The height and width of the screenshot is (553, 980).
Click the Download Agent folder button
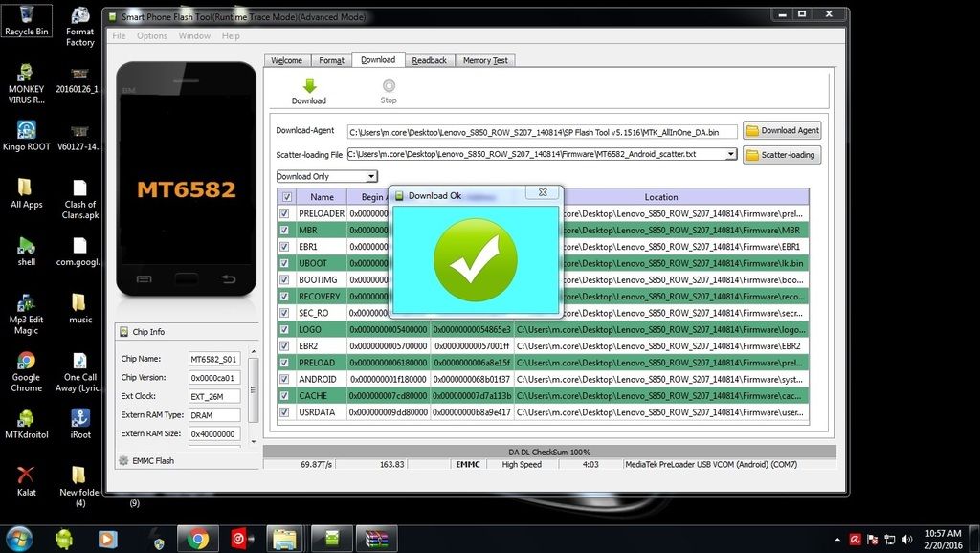[782, 130]
